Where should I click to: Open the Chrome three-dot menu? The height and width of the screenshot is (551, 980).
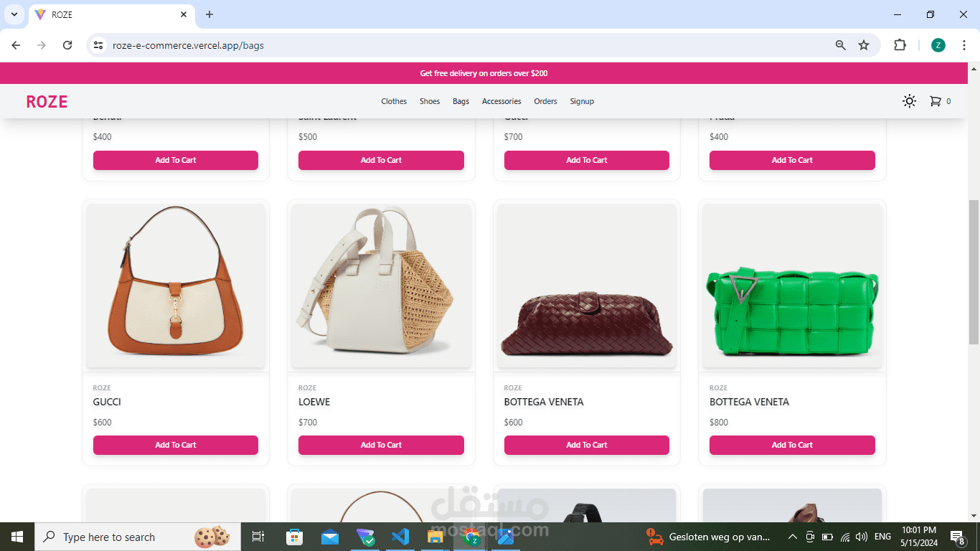point(965,45)
